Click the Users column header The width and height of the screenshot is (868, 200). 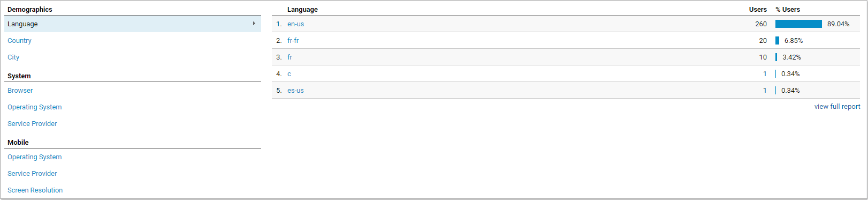[758, 10]
